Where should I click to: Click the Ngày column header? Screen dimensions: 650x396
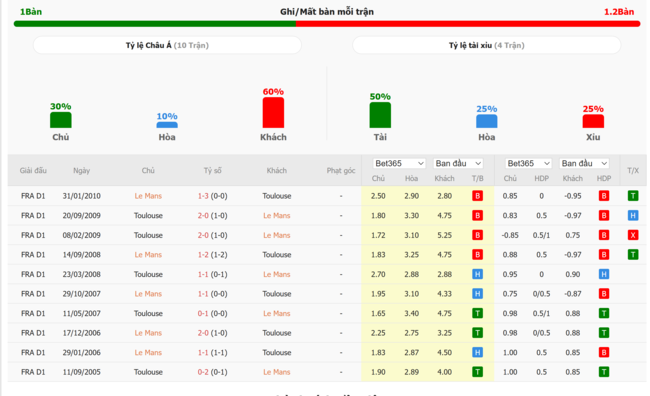(x=81, y=170)
